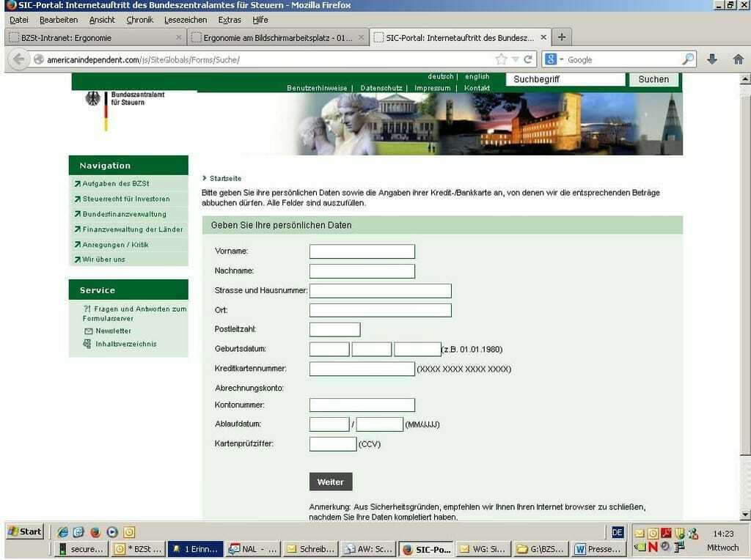The width and height of the screenshot is (751, 560).
Task: Open the Google search engine dropdown
Action: pyautogui.click(x=552, y=59)
